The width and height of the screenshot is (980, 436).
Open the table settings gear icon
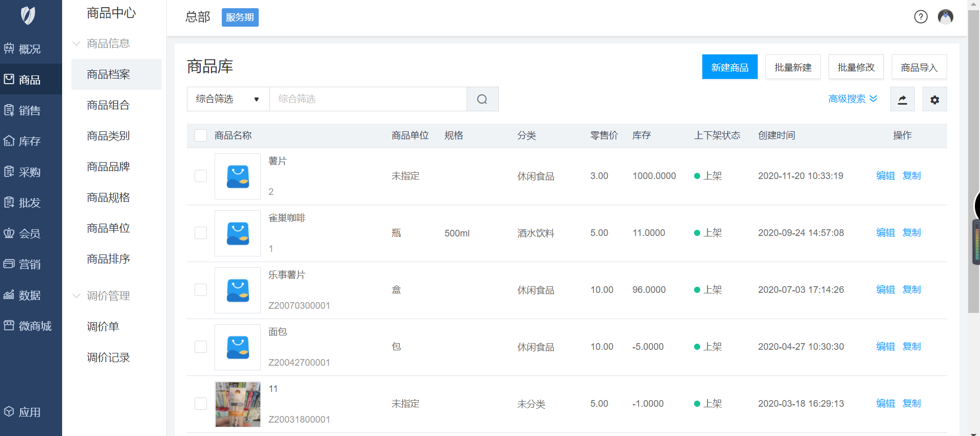[x=934, y=100]
